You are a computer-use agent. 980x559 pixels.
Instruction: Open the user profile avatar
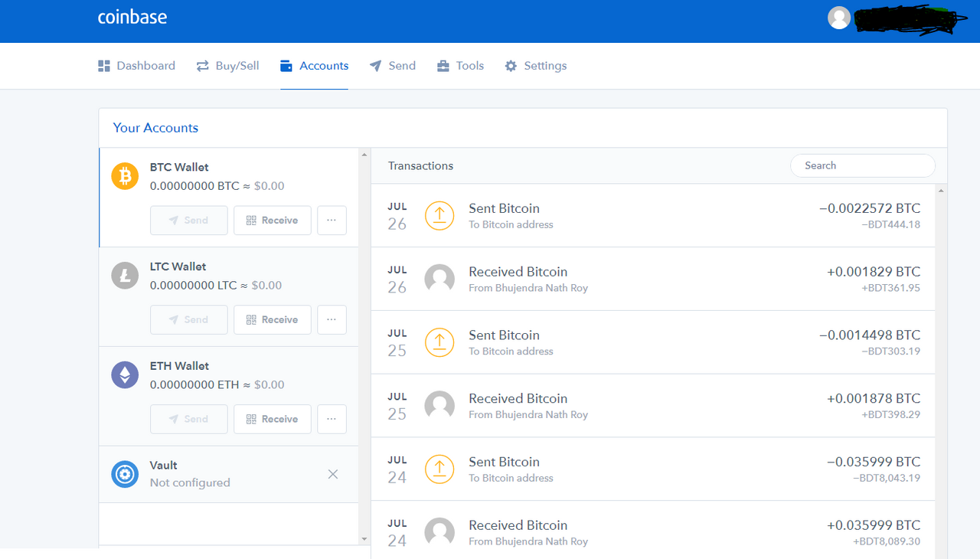pyautogui.click(x=839, y=18)
